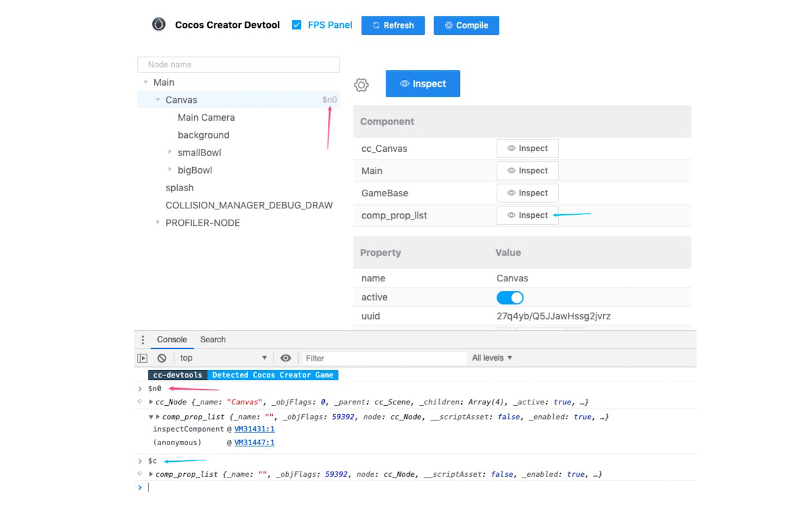The image size is (812, 508).
Task: Expand the bigBowl tree node
Action: (170, 170)
